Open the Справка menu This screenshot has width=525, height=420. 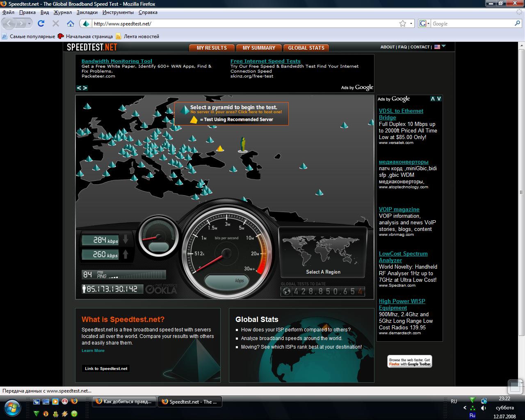(148, 12)
